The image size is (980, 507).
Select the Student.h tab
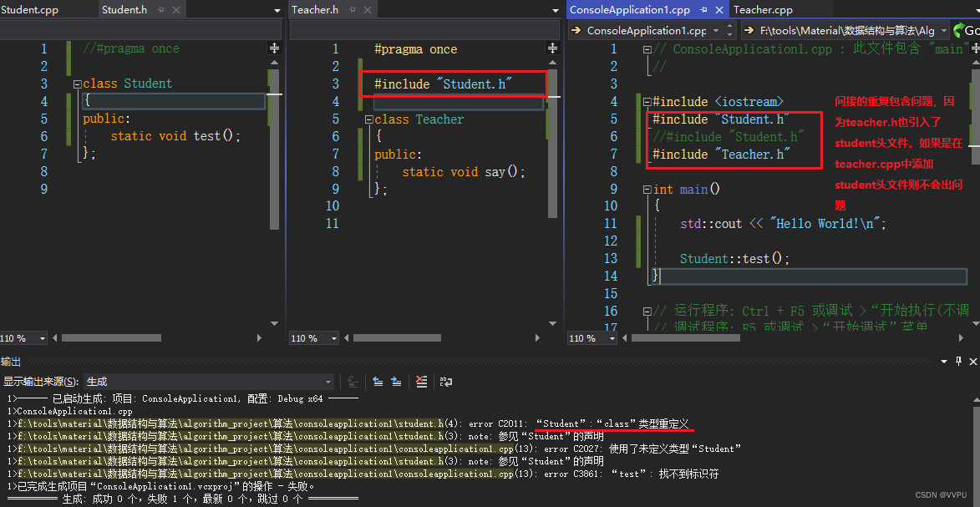point(123,9)
